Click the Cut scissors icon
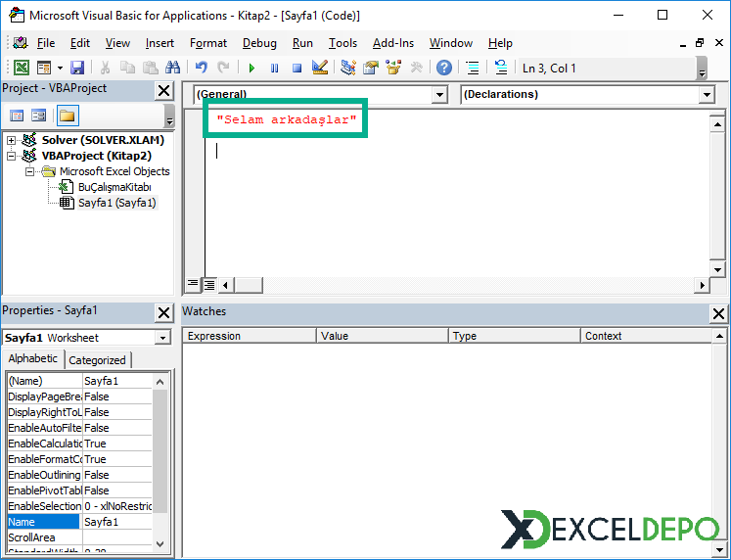731x560 pixels. coord(105,69)
